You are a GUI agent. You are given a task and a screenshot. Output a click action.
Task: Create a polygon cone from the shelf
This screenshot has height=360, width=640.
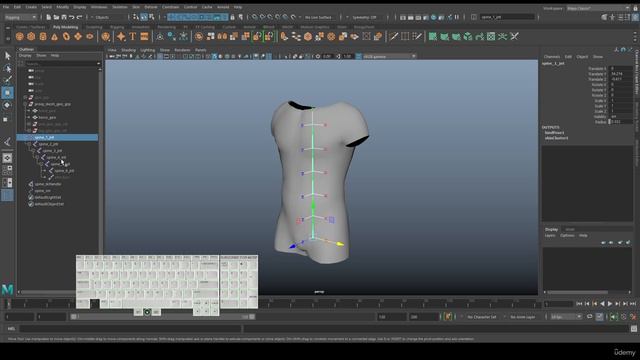click(54, 37)
